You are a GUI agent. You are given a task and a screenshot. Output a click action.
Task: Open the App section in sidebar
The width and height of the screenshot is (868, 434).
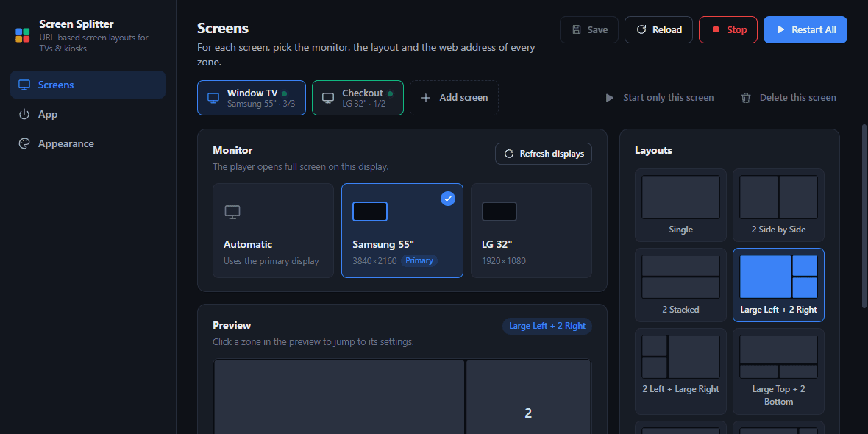[x=88, y=114]
